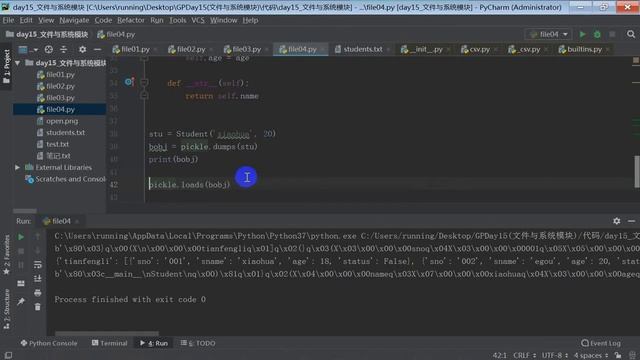Image resolution: width=640 pixels, height=360 pixels.
Task: Click override gutter icon beside the def __str__ line
Action: (129, 82)
